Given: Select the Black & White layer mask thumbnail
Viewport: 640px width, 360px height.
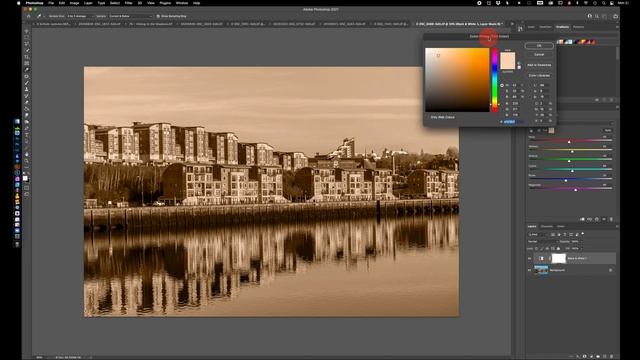Looking at the screenshot, I should [x=559, y=258].
